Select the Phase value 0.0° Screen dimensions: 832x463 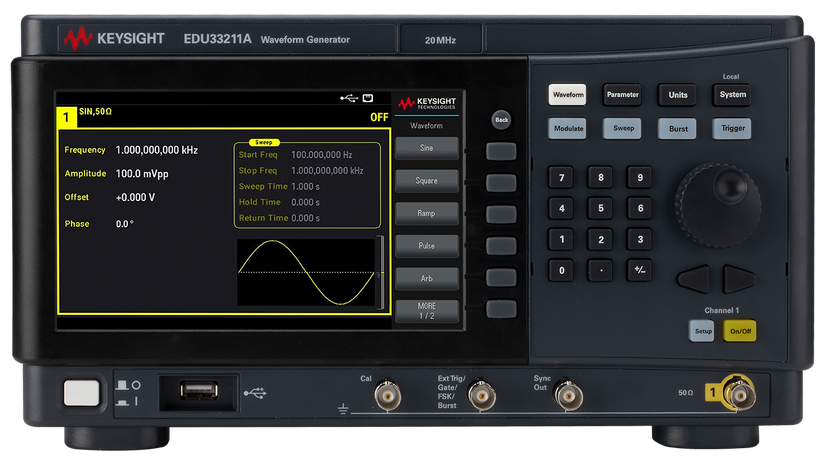pyautogui.click(x=125, y=224)
